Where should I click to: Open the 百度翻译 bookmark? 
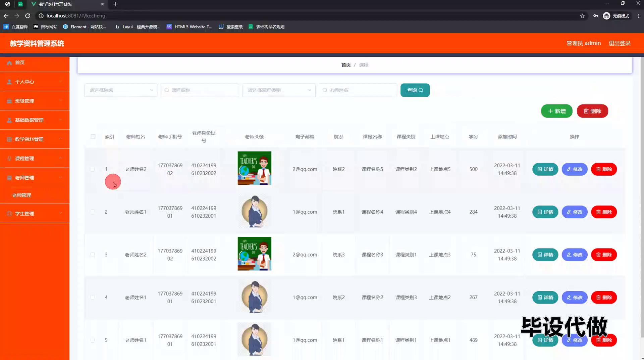click(15, 27)
